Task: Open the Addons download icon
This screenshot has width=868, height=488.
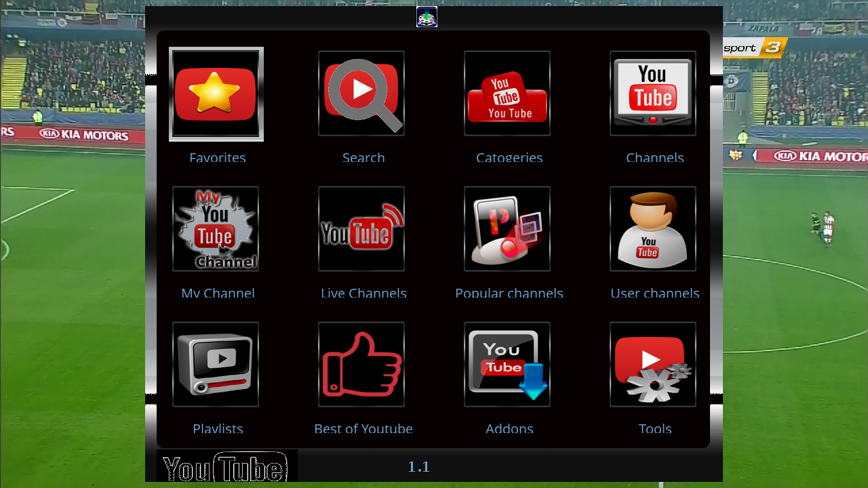Action: click(507, 365)
